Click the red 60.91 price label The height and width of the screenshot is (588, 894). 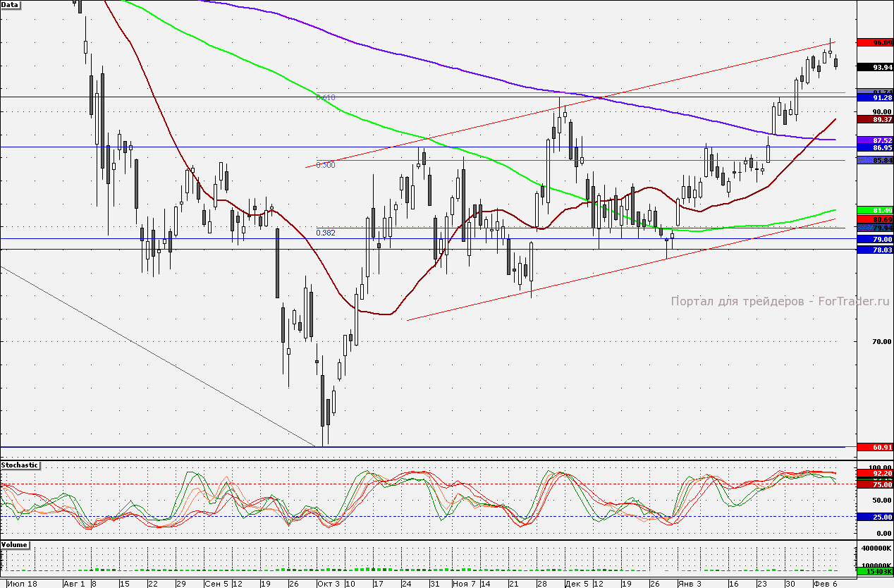[874, 448]
